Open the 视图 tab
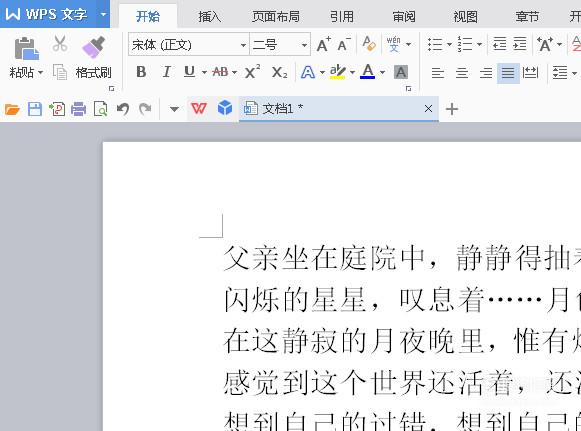 [465, 16]
